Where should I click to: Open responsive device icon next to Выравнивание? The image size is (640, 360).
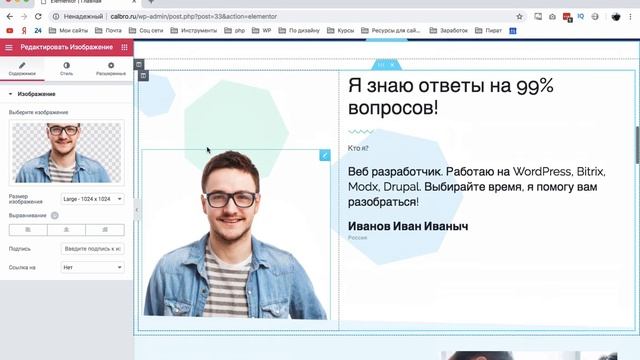tap(54, 216)
